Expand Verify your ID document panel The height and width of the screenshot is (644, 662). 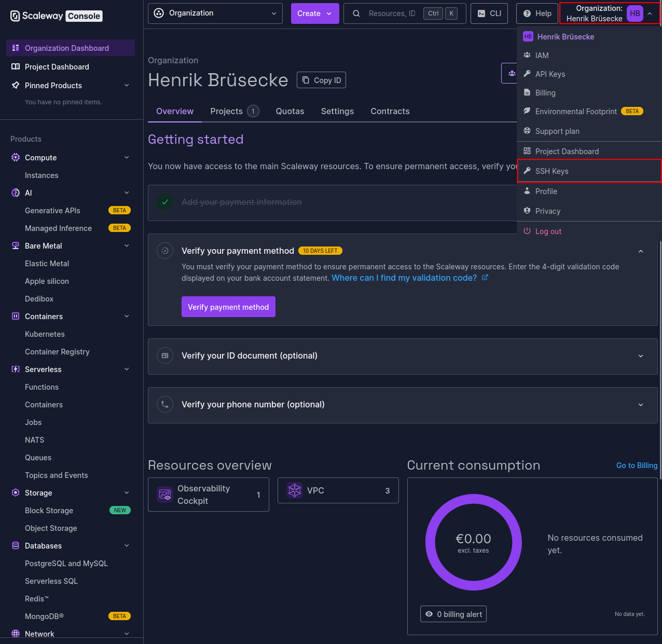pyautogui.click(x=641, y=356)
